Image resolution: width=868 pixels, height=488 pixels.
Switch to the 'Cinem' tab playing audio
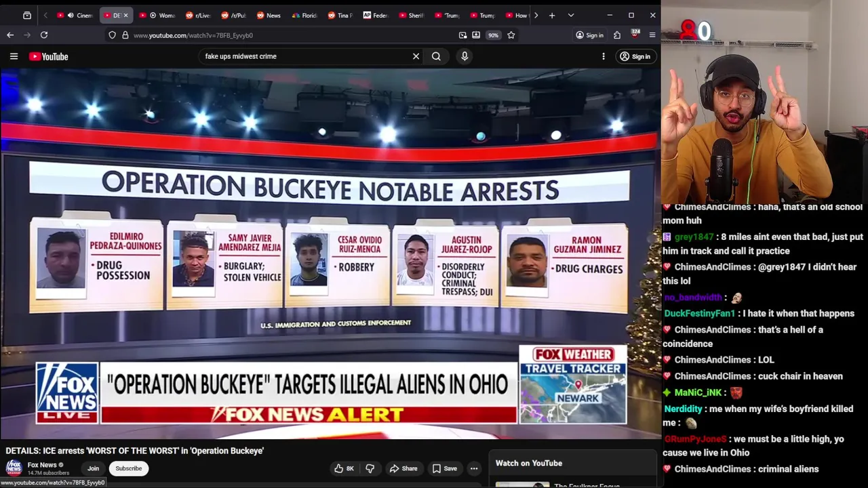pyautogui.click(x=76, y=15)
